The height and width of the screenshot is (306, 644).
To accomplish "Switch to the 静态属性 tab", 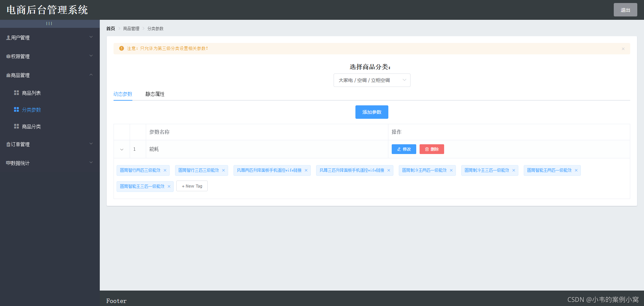I will (x=155, y=94).
